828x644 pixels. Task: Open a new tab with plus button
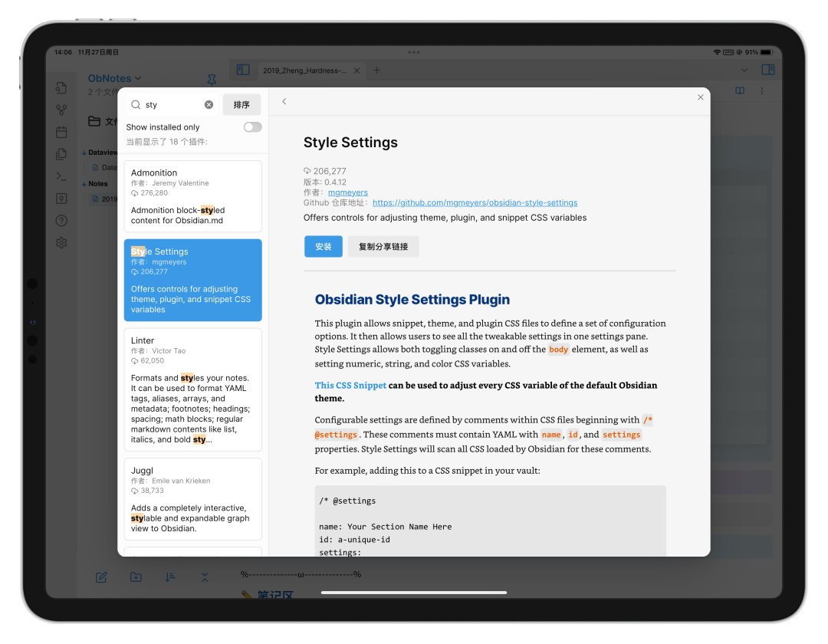pyautogui.click(x=376, y=71)
